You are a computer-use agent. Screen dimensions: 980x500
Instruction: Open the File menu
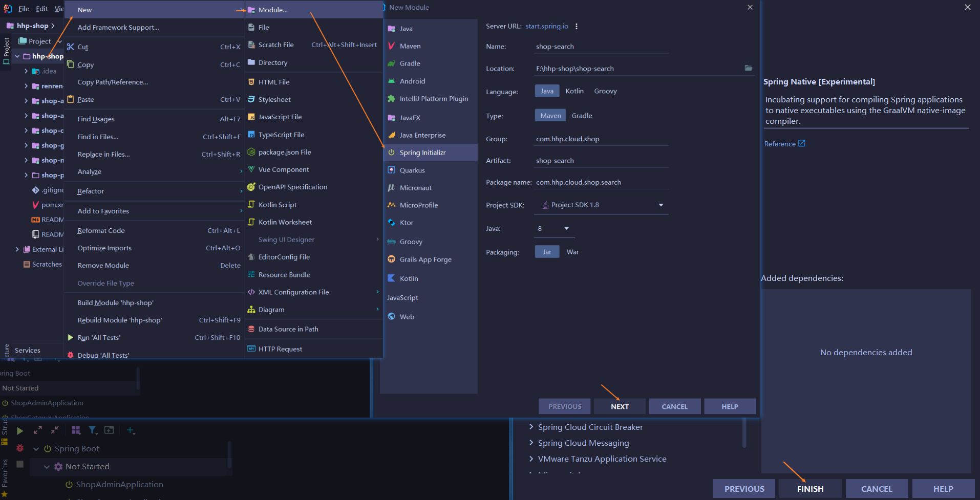click(x=24, y=9)
